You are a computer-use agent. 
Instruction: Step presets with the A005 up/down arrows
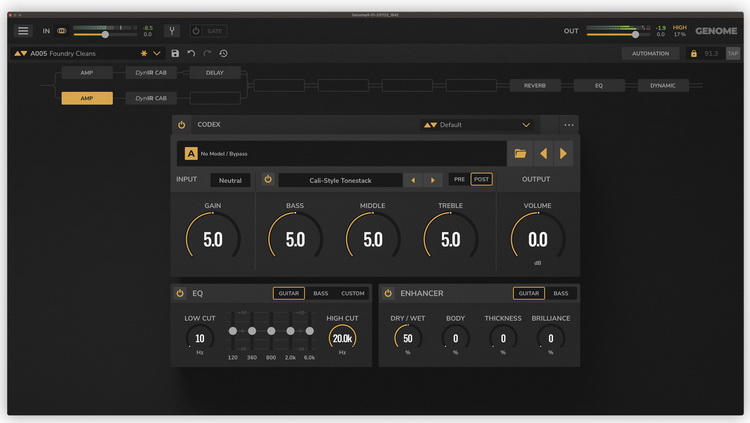20,54
